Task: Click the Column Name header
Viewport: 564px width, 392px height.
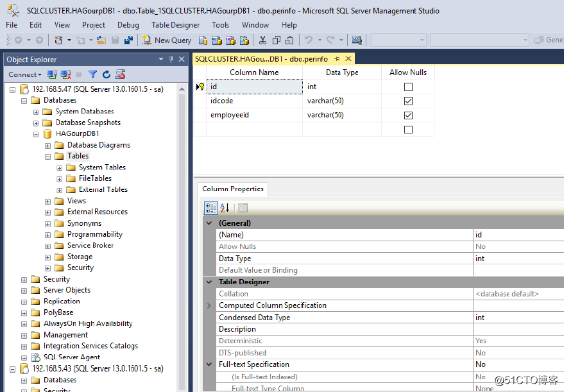Action: pyautogui.click(x=254, y=72)
